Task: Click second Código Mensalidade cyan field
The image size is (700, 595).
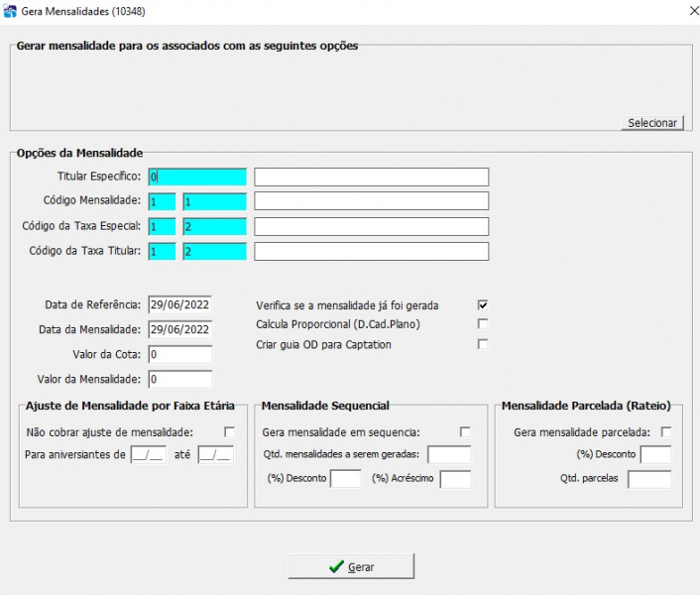Action: click(x=215, y=201)
